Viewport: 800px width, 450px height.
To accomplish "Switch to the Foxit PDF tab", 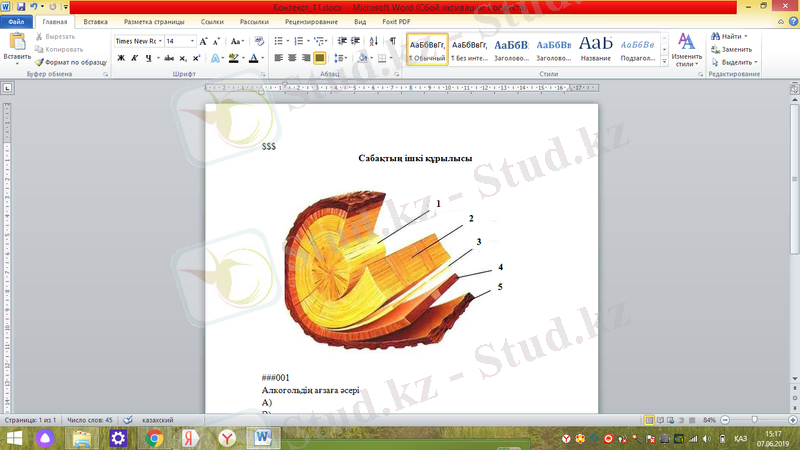I will coord(396,22).
